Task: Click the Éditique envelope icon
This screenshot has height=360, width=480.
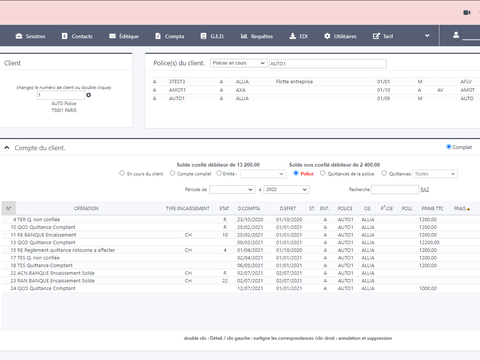Action: [x=112, y=36]
